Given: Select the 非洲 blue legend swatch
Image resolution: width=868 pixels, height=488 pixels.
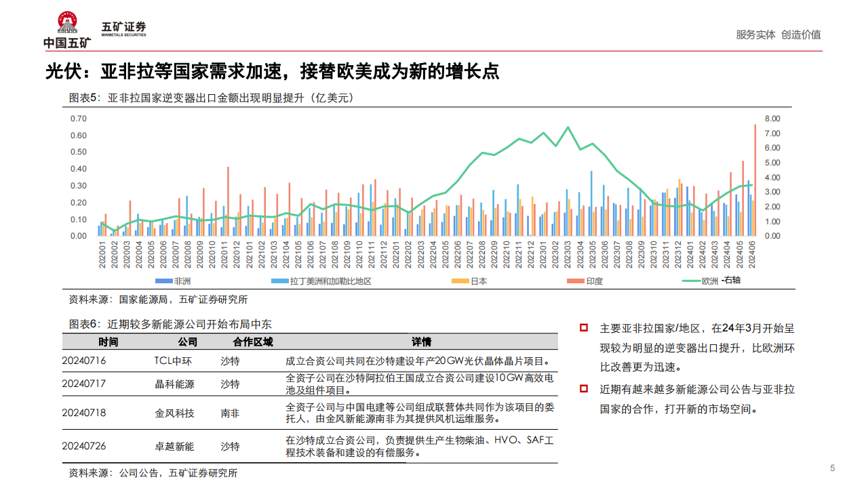Looking at the screenshot, I should coord(165,281).
